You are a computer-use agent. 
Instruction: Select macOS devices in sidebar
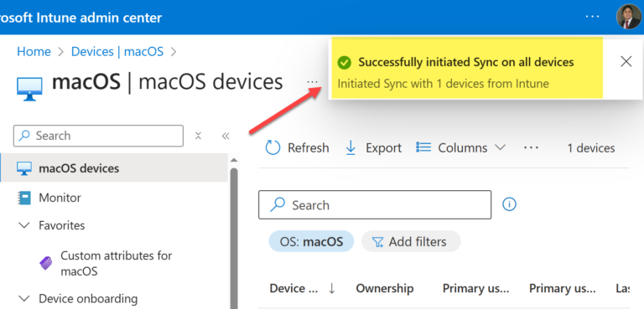pyautogui.click(x=114, y=167)
